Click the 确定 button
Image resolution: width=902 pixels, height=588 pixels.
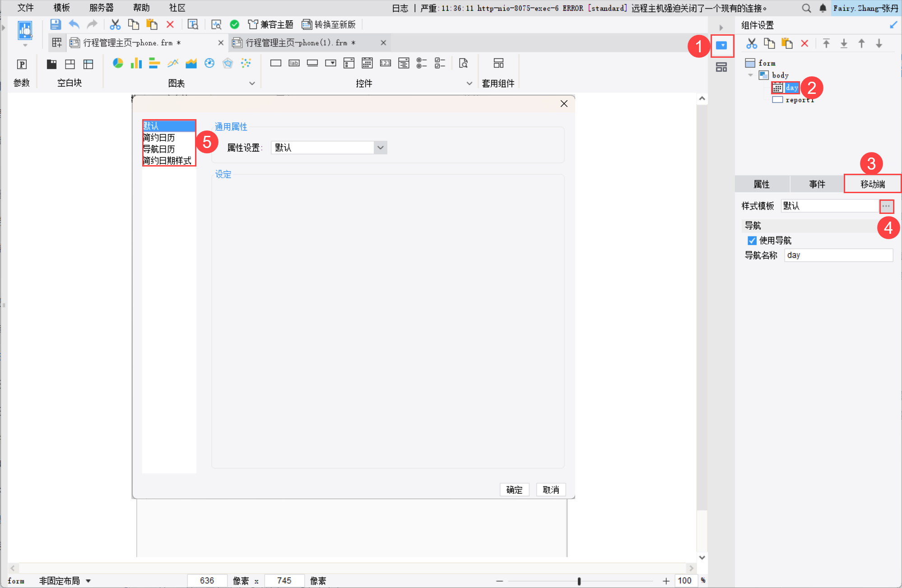pyautogui.click(x=514, y=490)
